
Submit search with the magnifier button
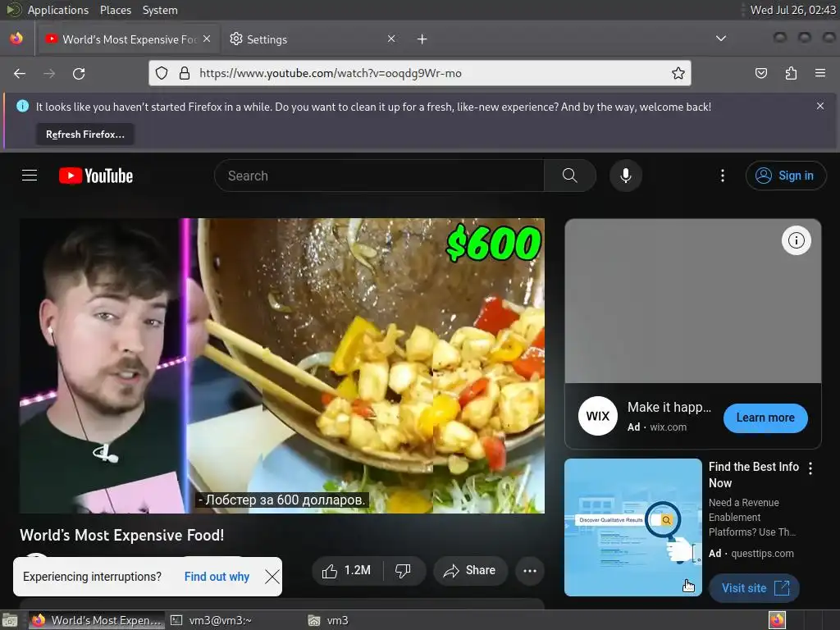(x=570, y=176)
